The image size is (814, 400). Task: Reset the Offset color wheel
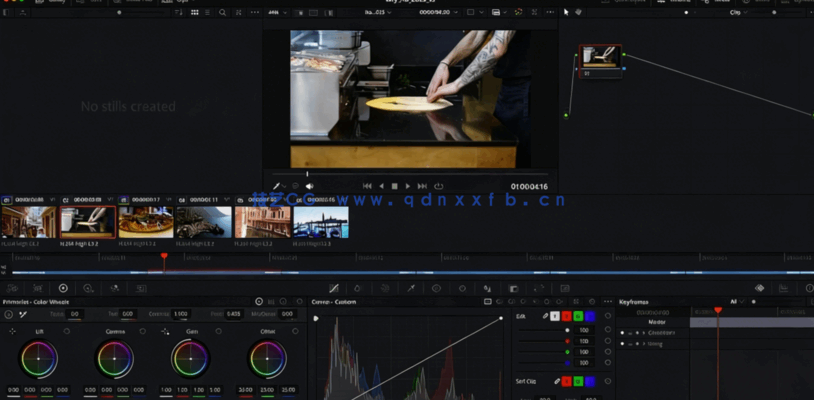point(295,331)
